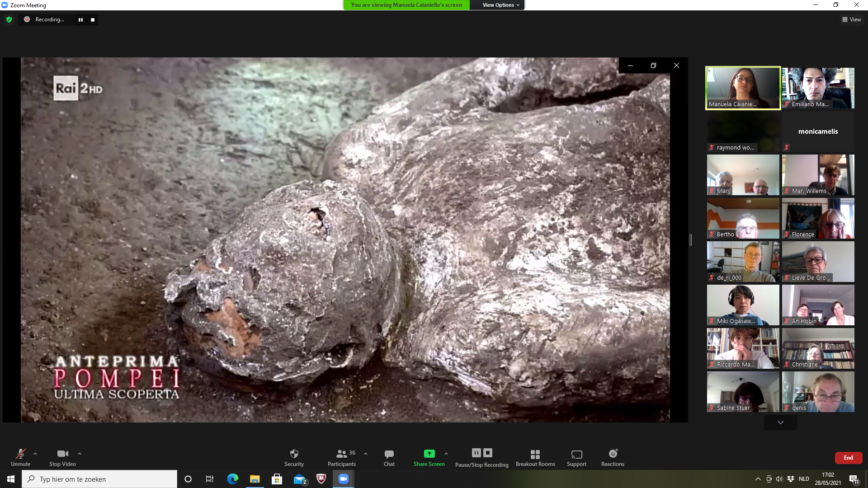Click the Support icon
Viewport: 868px width, 488px height.
coord(576,454)
